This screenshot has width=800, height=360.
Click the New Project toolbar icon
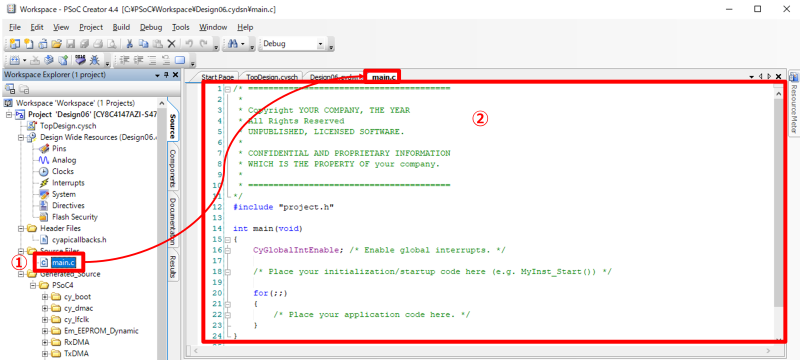15,44
